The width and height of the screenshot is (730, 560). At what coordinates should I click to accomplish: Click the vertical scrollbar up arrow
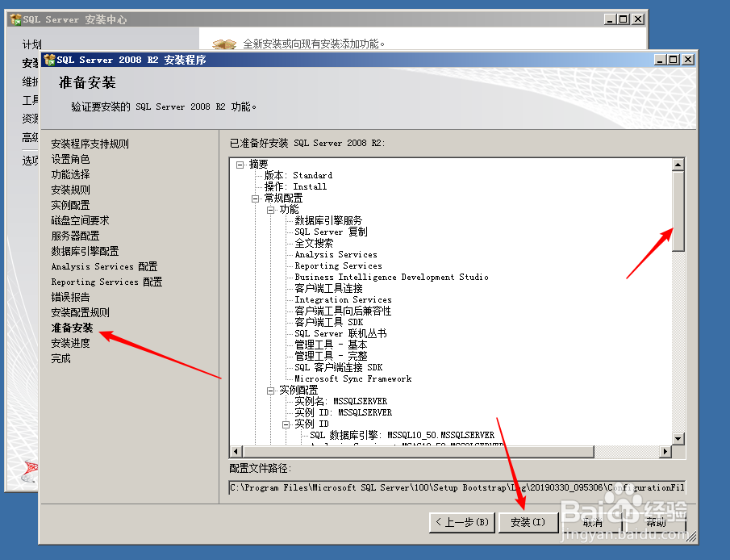pyautogui.click(x=678, y=165)
